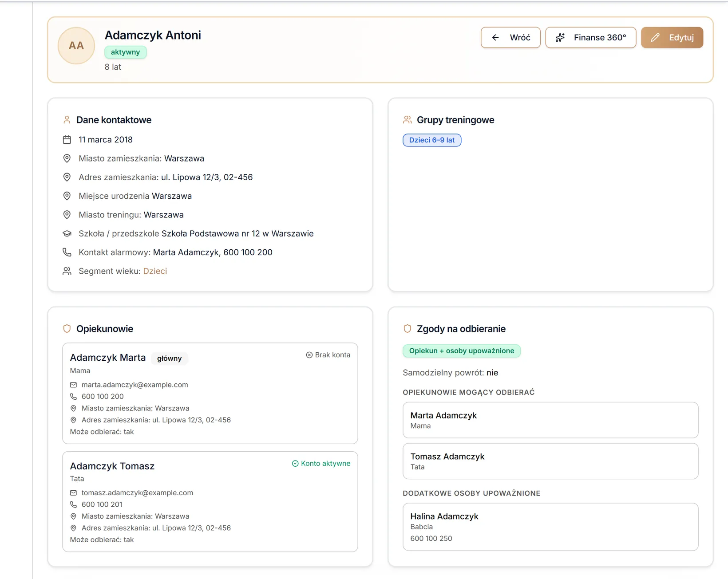The image size is (728, 579).
Task: Click the Adamczyk Tomasz name in Opiekunowie
Action: pos(112,466)
